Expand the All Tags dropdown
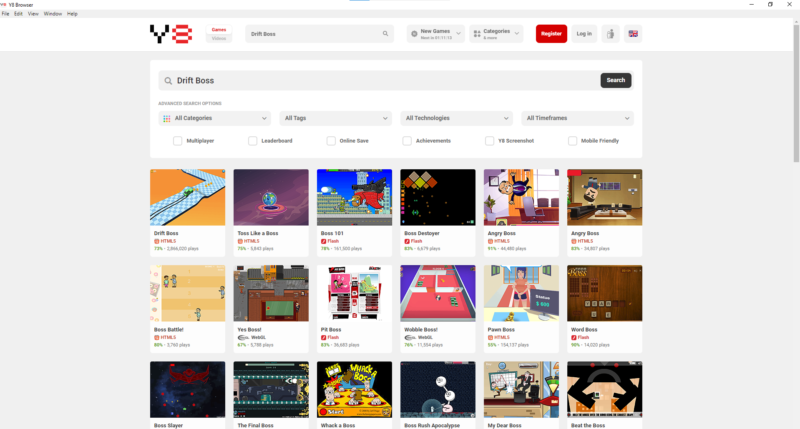 [x=336, y=118]
